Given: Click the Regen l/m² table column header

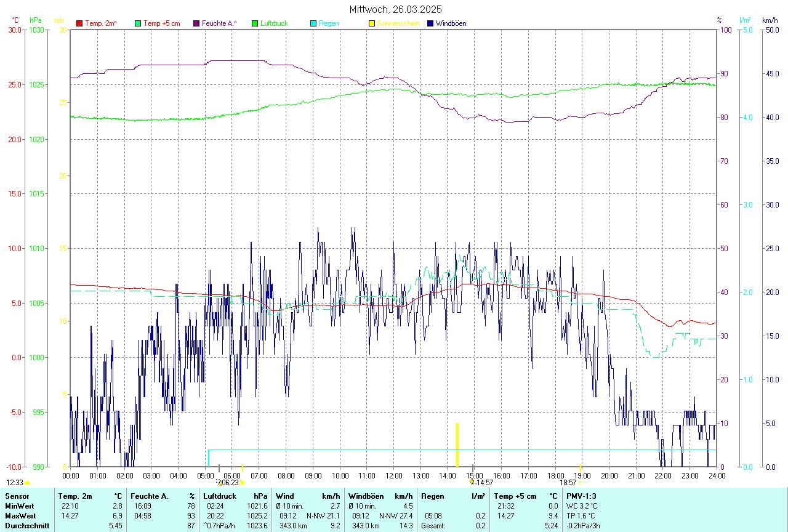Looking at the screenshot, I should (453, 496).
